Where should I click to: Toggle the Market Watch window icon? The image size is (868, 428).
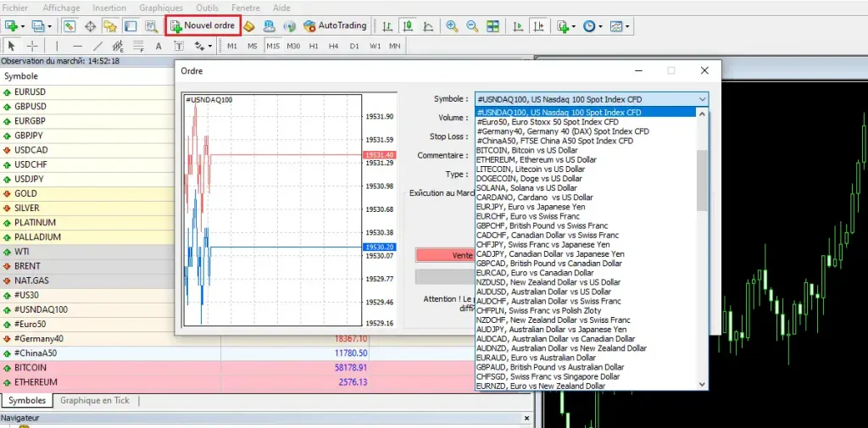point(70,26)
